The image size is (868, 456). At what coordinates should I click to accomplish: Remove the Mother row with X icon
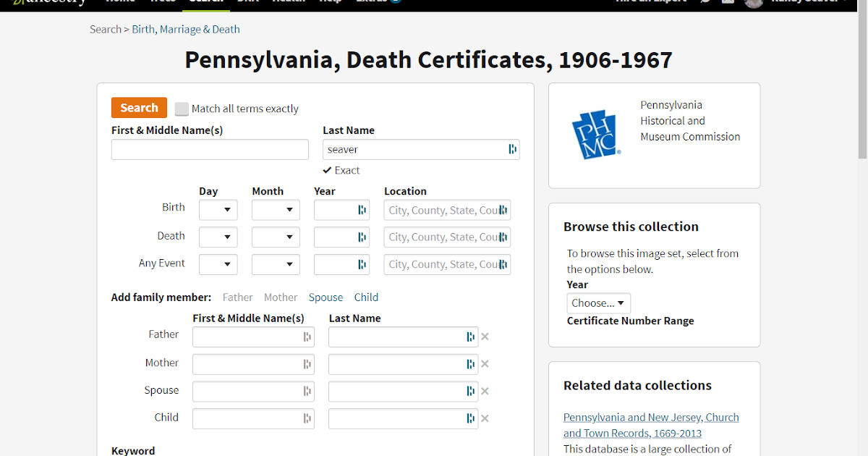[x=485, y=364]
